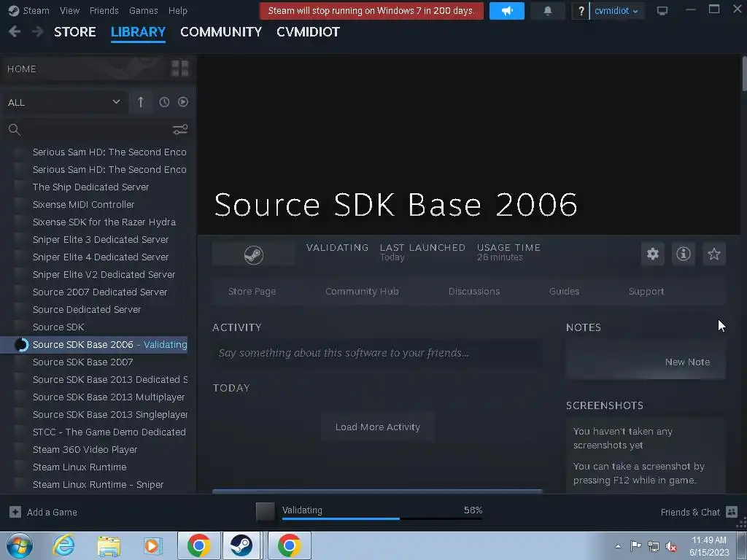
Task: Open the CVMIDIOT profile tab
Action: 309,32
